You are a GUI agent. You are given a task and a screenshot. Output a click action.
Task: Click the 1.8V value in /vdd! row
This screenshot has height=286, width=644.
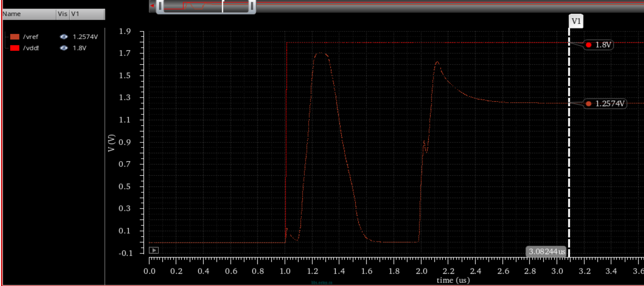(80, 48)
